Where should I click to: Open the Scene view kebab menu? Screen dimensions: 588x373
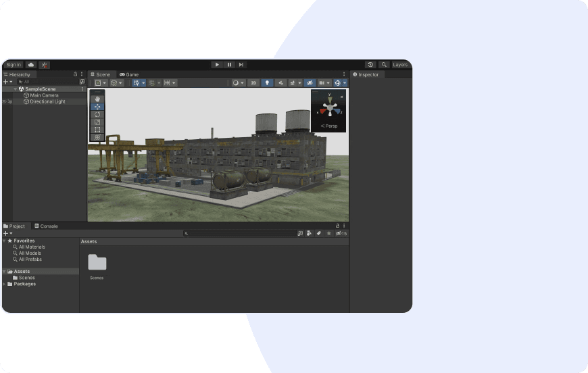click(x=344, y=74)
